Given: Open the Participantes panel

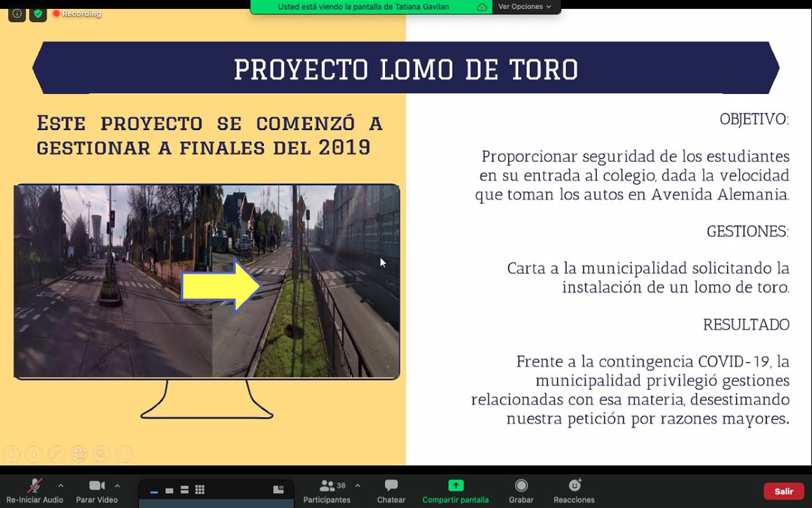Looking at the screenshot, I should pyautogui.click(x=327, y=487).
